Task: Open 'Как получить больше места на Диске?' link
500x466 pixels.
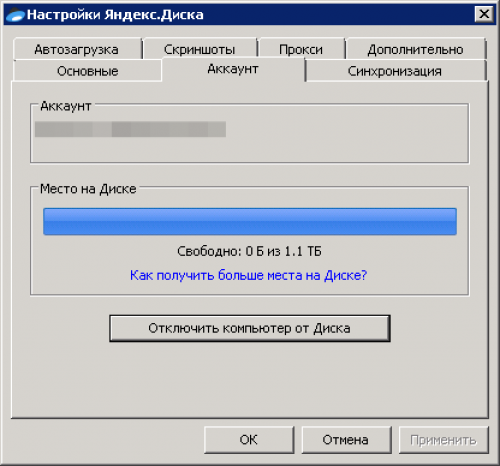Action: tap(248, 275)
